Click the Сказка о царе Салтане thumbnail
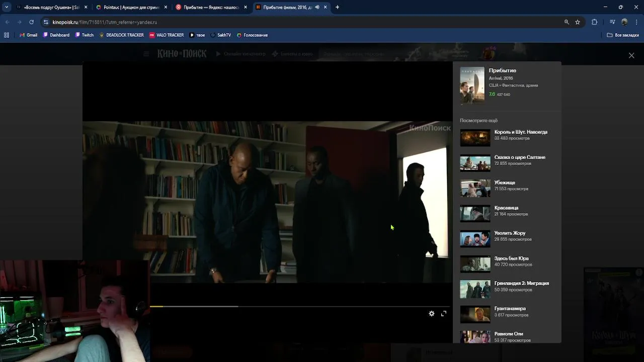This screenshot has width=644, height=362. click(x=475, y=163)
